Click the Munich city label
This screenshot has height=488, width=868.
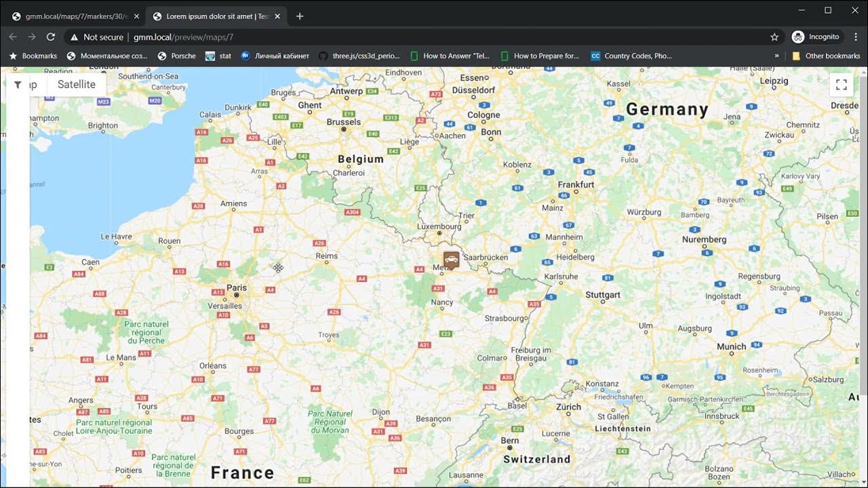point(732,346)
